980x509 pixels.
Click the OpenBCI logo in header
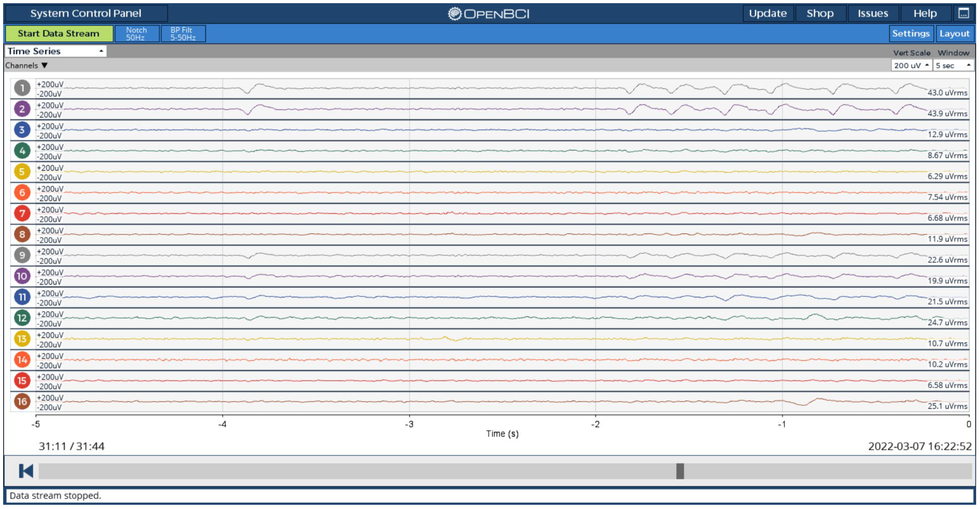click(489, 14)
